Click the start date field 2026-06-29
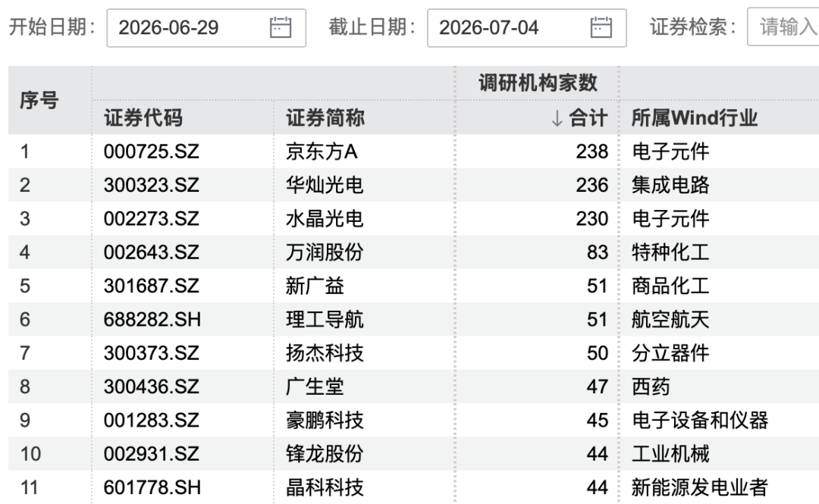 [x=206, y=28]
